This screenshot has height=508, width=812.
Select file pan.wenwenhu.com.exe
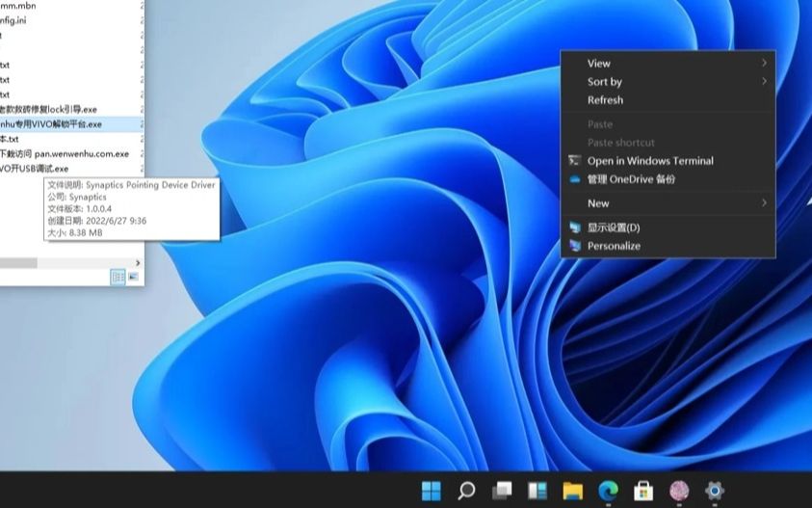pyautogui.click(x=65, y=154)
